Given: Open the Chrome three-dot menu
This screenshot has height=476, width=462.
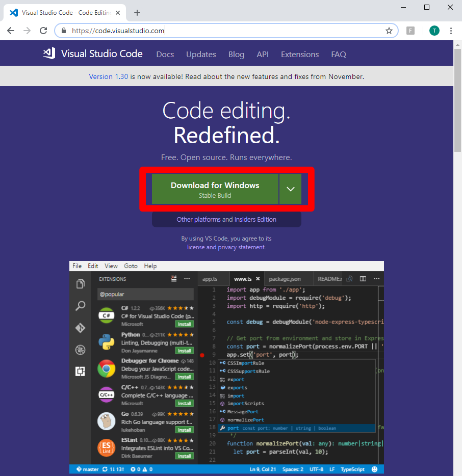Looking at the screenshot, I should [x=451, y=31].
